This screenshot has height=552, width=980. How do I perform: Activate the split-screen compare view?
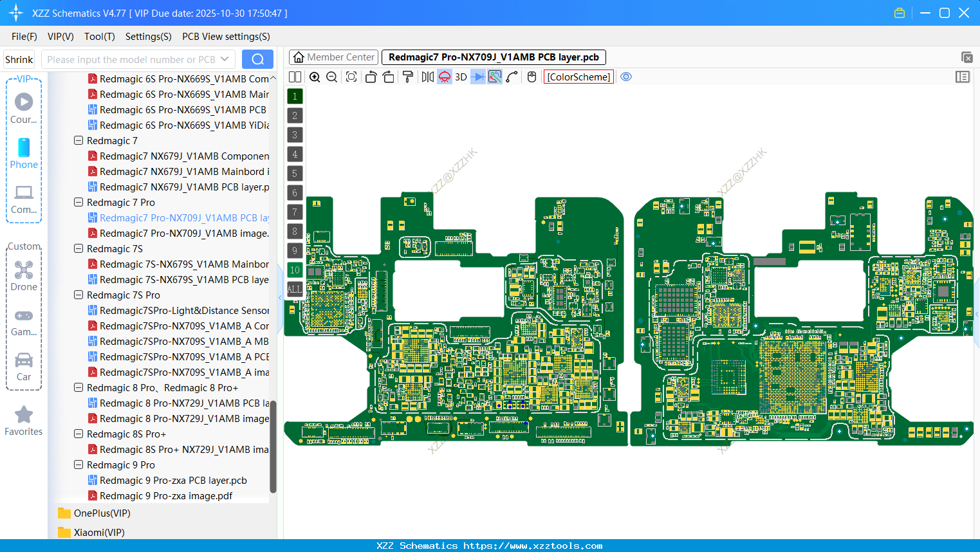click(295, 77)
